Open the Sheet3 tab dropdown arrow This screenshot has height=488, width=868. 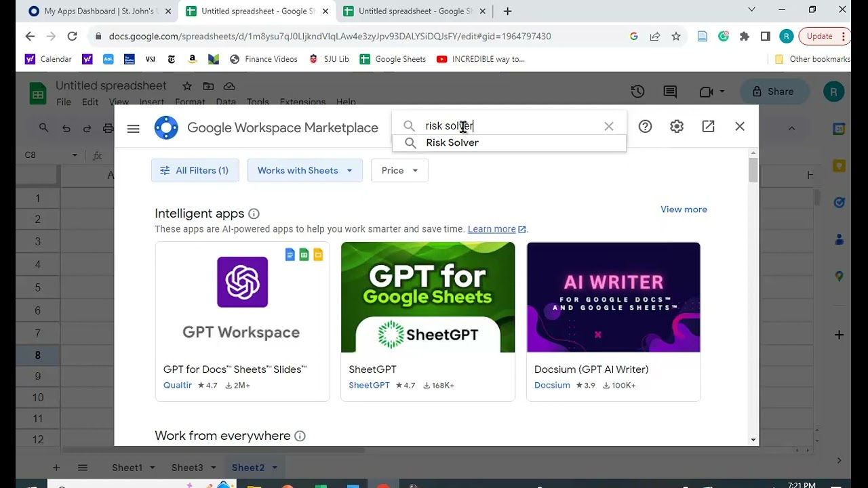214,468
